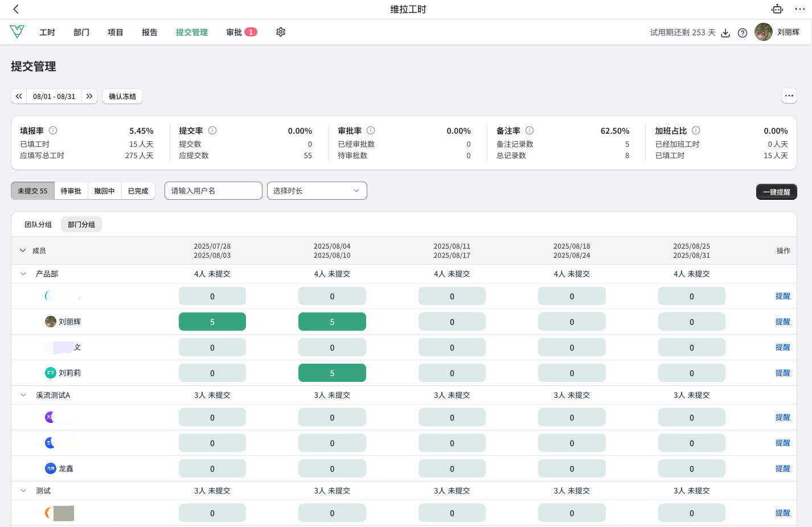Screen dimensions: 812x527
Task: Click the download icon in header
Action: pyautogui.click(x=725, y=33)
